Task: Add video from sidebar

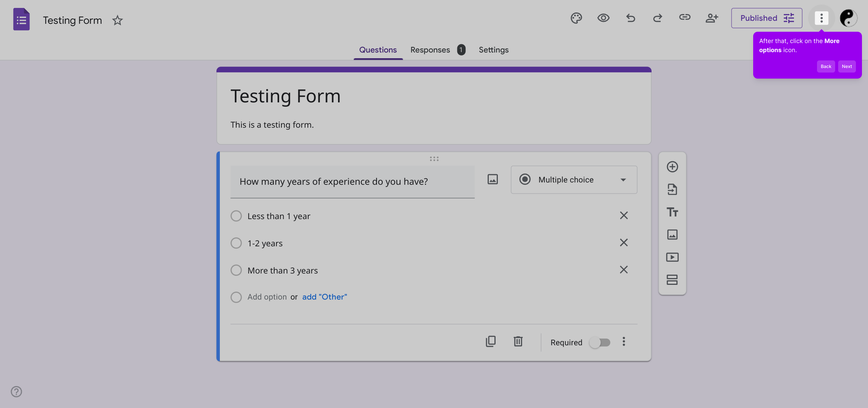Action: [x=672, y=257]
